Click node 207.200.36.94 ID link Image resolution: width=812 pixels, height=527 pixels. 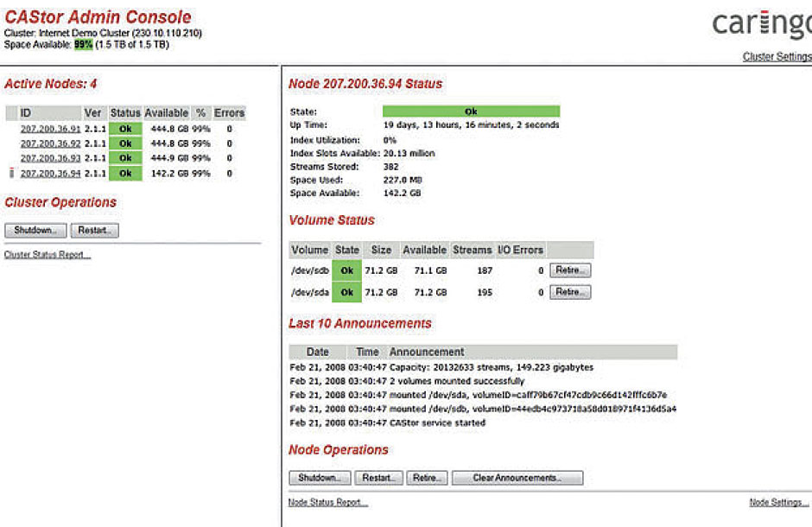click(x=50, y=173)
